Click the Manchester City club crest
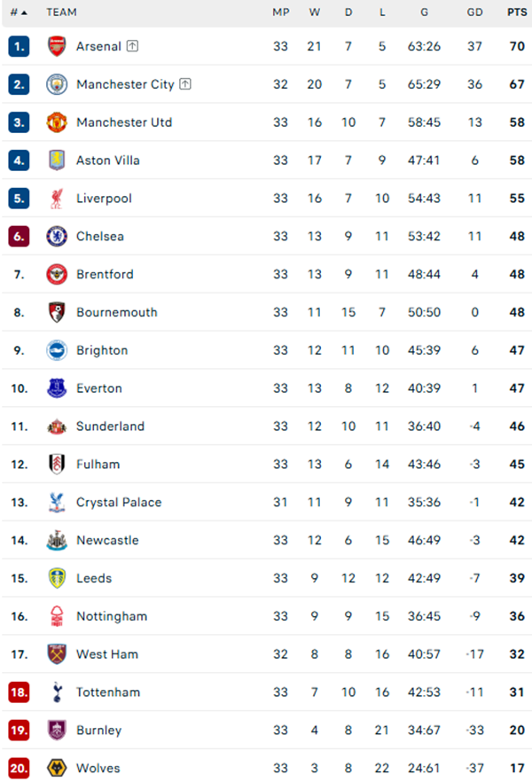The height and width of the screenshot is (782, 532). point(57,84)
